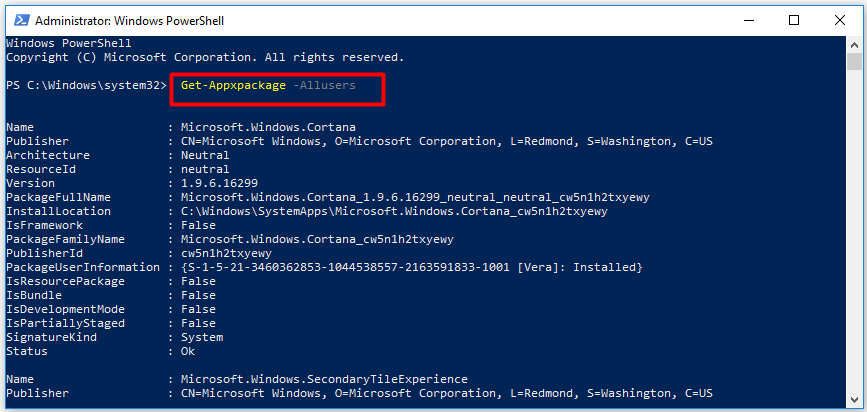Image resolution: width=867 pixels, height=412 pixels.
Task: Click the PS C:\Windows\system32> prompt
Action: coord(86,85)
